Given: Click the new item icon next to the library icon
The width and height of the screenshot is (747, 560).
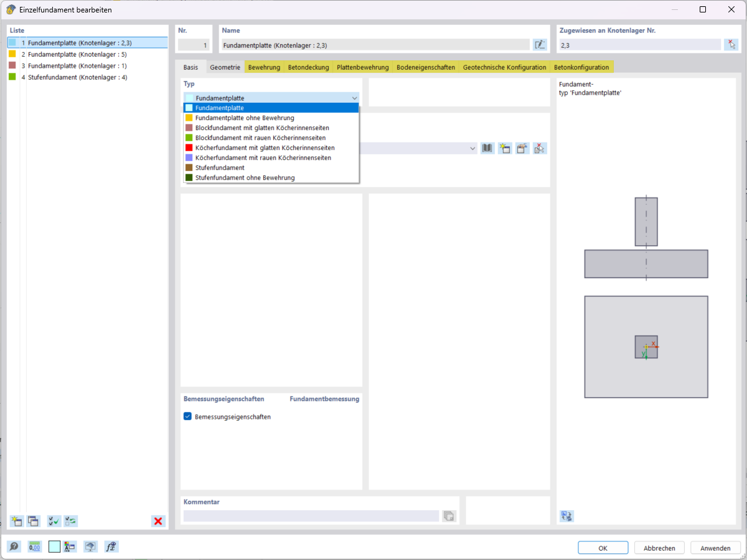Looking at the screenshot, I should click(x=505, y=148).
